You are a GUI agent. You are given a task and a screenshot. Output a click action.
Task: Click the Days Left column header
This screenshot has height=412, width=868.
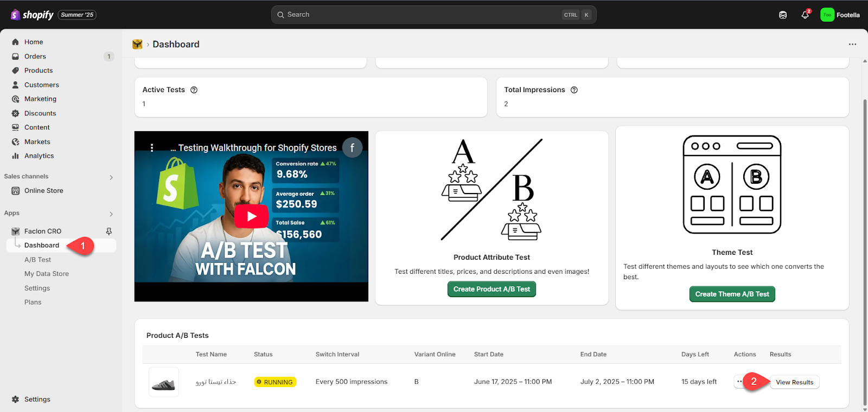click(x=695, y=355)
